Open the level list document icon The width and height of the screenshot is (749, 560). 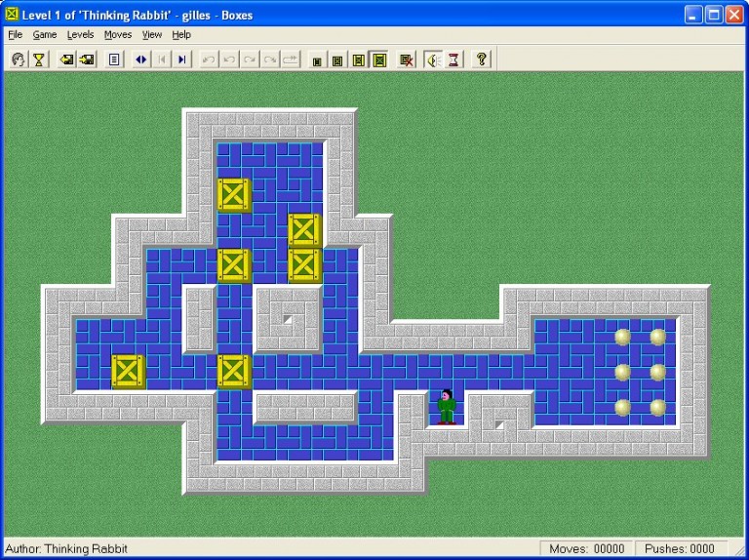(114, 60)
